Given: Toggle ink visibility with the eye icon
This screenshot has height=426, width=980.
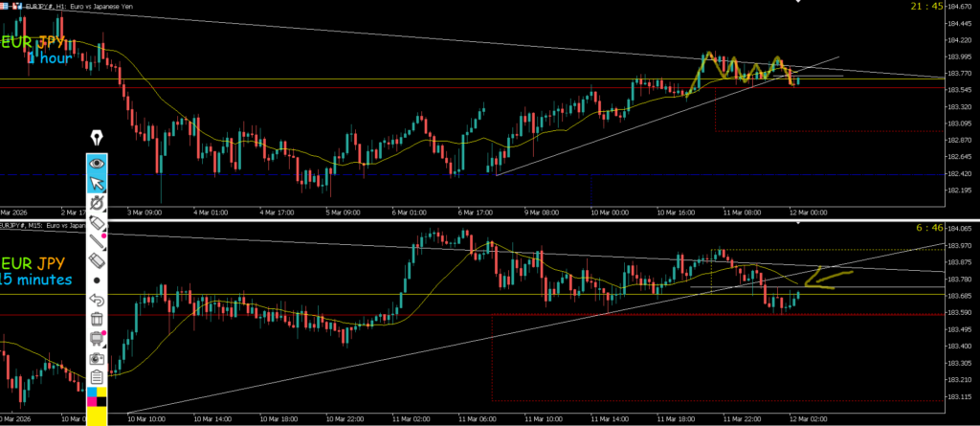Looking at the screenshot, I should point(97,163).
